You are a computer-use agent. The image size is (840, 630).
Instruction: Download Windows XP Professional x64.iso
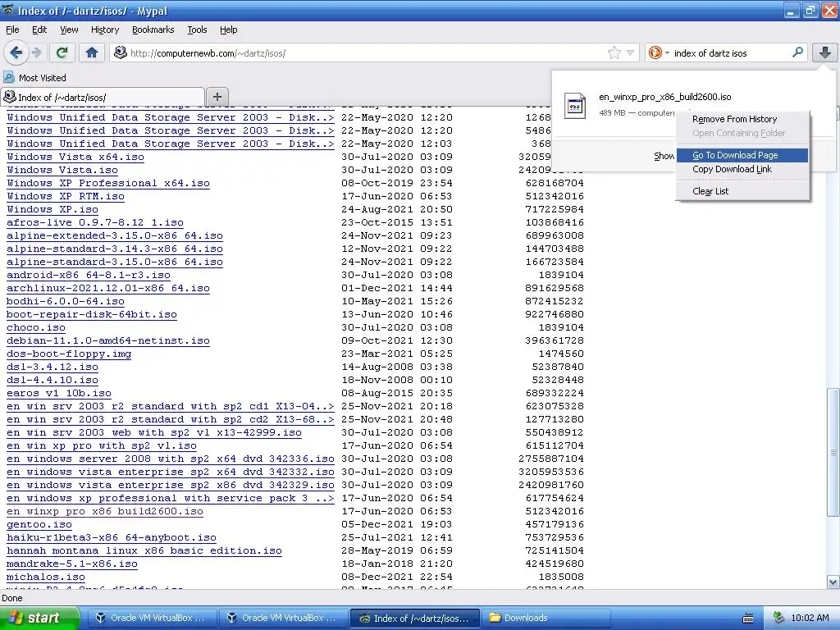107,183
